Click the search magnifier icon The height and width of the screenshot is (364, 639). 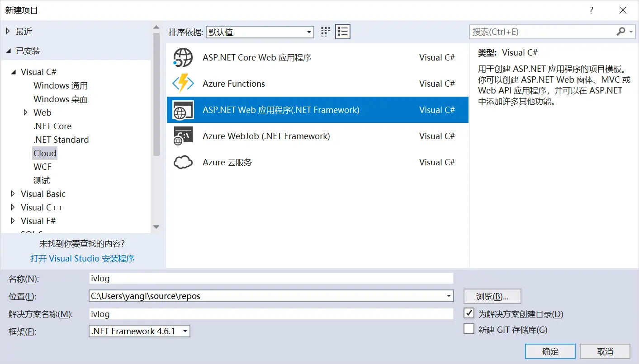coord(621,32)
